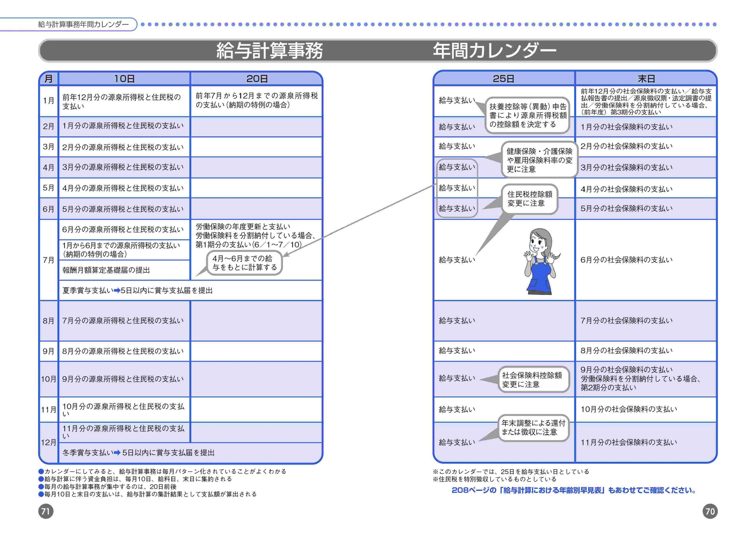This screenshot has width=756, height=535.
Task: Click the 10日 column header
Action: click(124, 79)
